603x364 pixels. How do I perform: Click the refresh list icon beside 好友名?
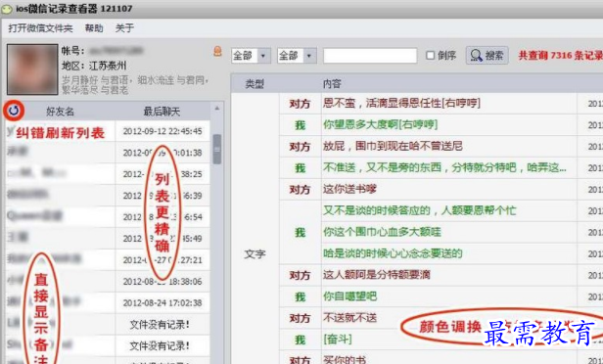(14, 111)
